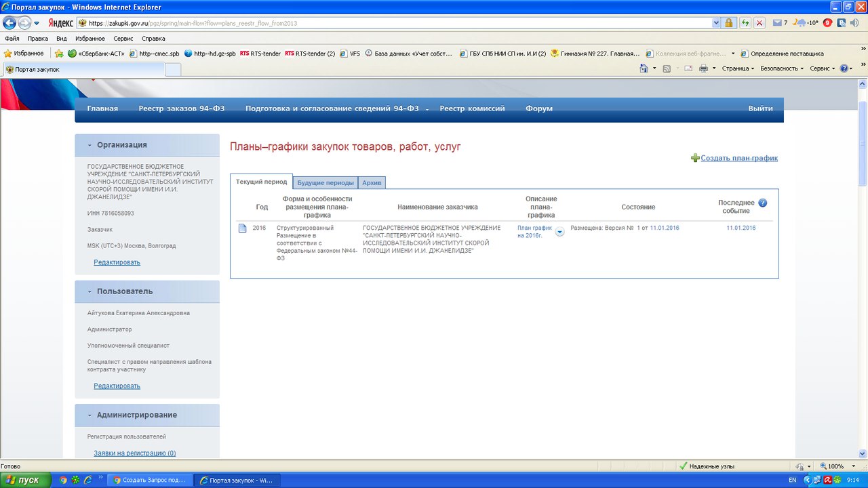
Task: Launch Internet Explorer from quick launch bar
Action: [87, 480]
